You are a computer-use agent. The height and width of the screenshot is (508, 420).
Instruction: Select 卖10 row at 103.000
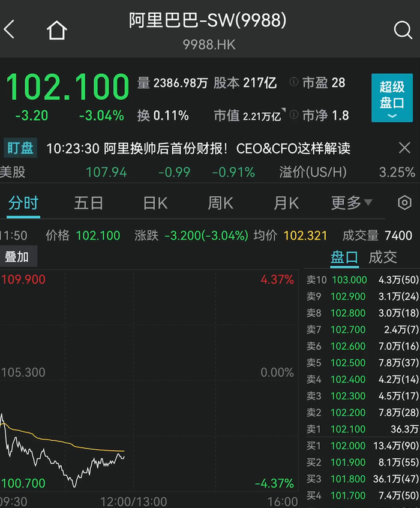click(362, 279)
